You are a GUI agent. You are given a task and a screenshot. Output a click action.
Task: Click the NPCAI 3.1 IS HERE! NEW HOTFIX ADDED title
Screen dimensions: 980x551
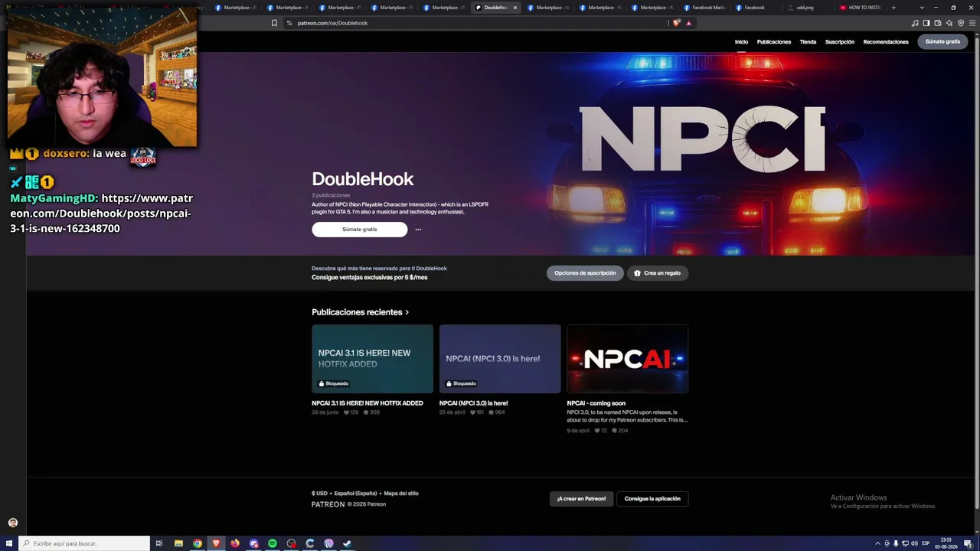(367, 403)
